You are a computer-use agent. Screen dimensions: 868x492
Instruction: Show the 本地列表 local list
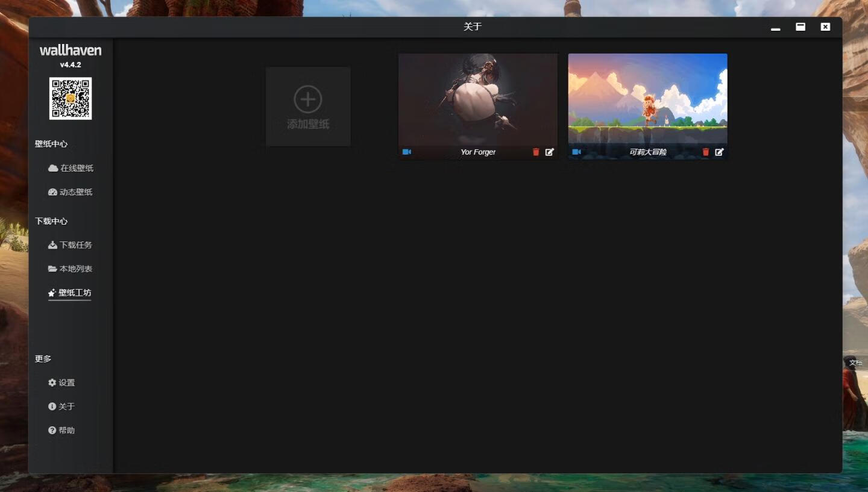tap(71, 269)
